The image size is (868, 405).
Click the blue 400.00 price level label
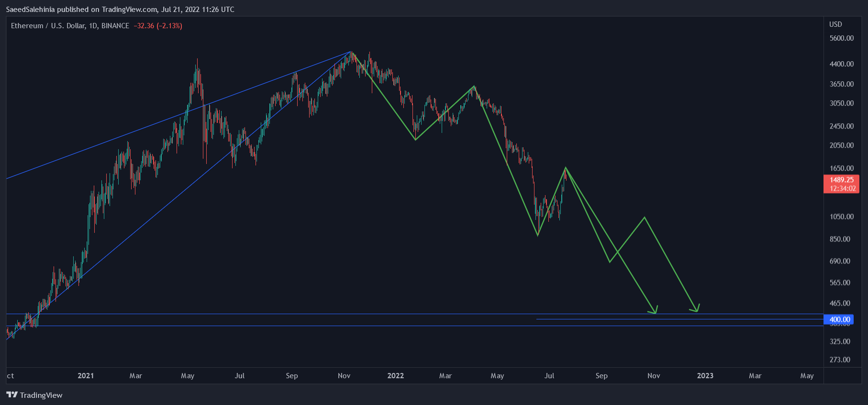coord(840,319)
